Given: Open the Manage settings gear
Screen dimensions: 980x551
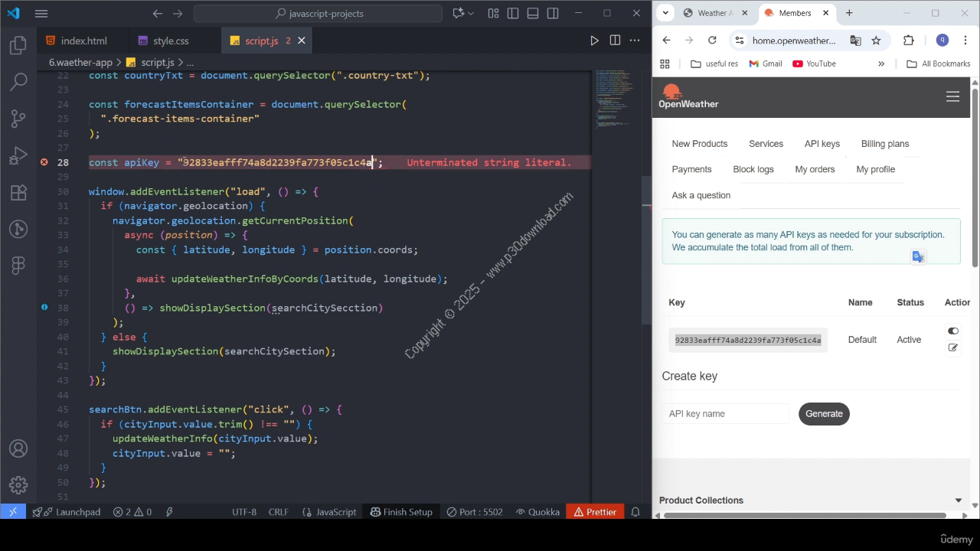Looking at the screenshot, I should click(18, 485).
